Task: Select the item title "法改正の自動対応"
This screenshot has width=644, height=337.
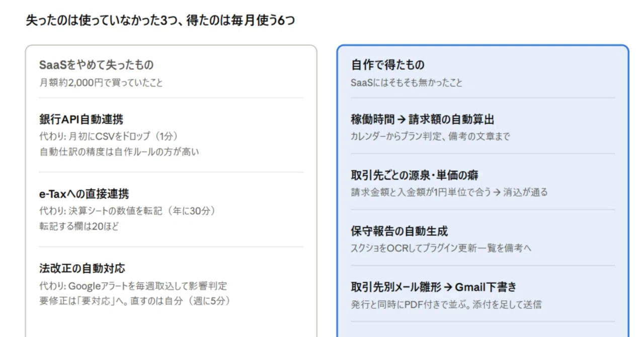Action: (82, 268)
